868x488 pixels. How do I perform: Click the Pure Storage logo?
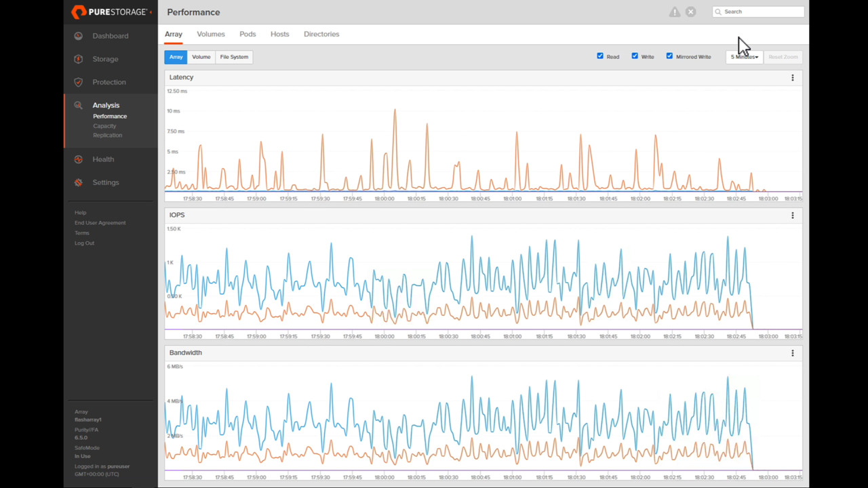(108, 12)
